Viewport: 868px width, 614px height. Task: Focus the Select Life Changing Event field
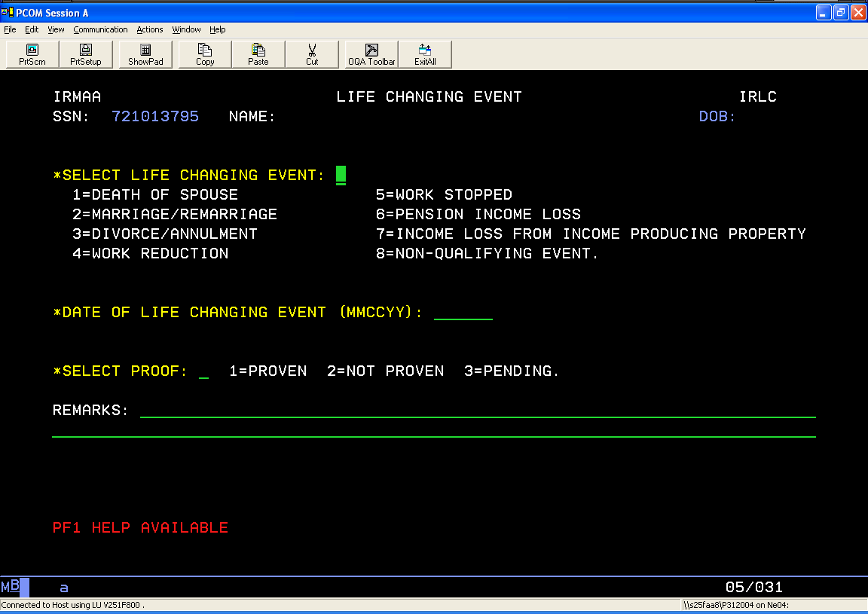pyautogui.click(x=341, y=176)
